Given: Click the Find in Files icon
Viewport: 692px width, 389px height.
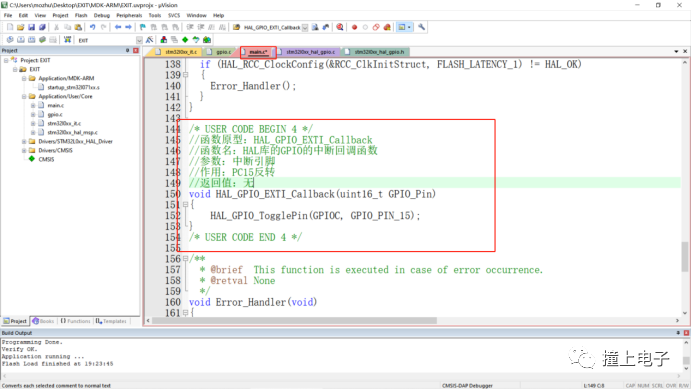Looking at the screenshot, I should pyautogui.click(x=237, y=27).
